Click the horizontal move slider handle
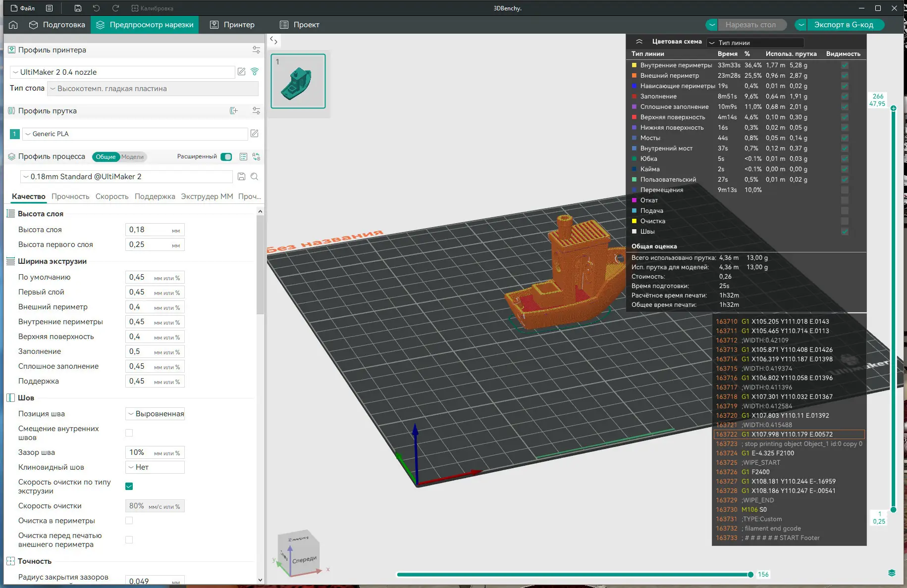The height and width of the screenshot is (588, 907). pos(750,575)
